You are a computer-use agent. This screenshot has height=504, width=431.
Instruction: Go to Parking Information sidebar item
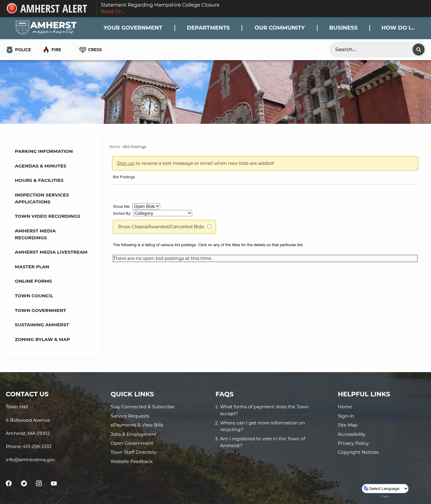pyautogui.click(x=44, y=151)
